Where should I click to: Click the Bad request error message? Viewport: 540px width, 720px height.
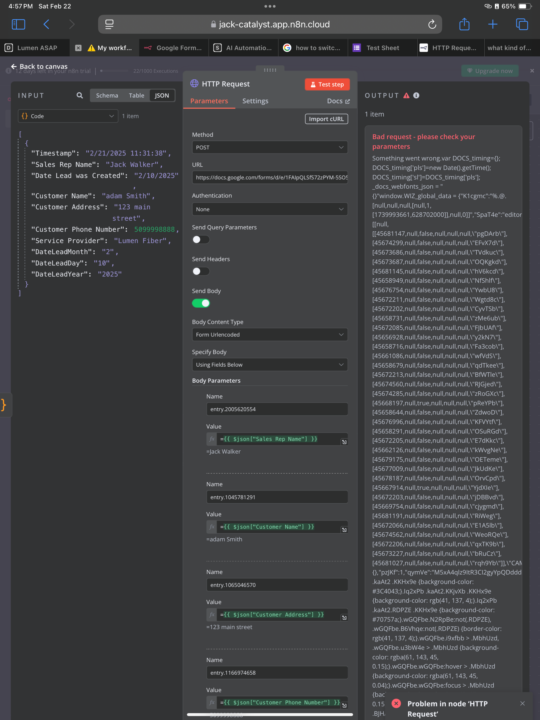pos(424,141)
